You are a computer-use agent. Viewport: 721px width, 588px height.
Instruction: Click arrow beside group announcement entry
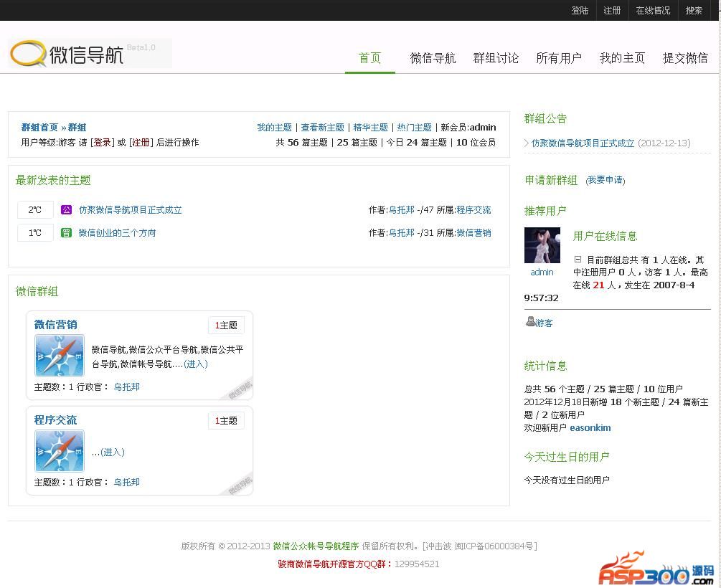pyautogui.click(x=527, y=143)
